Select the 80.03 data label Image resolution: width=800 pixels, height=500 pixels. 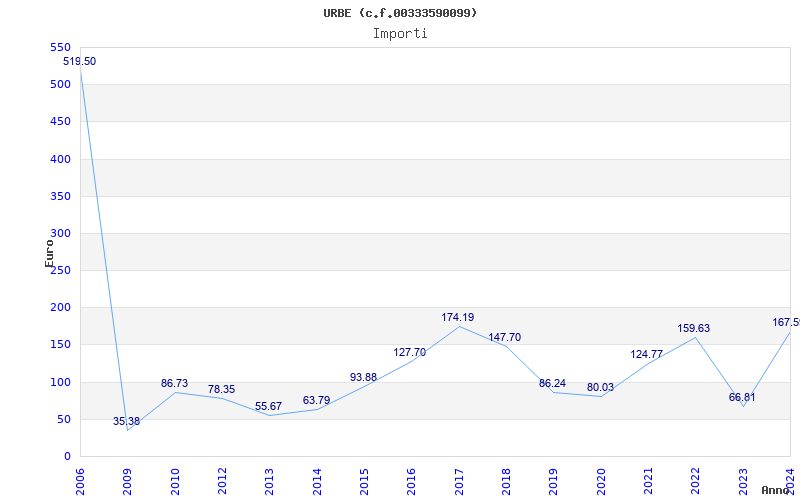[x=601, y=387]
